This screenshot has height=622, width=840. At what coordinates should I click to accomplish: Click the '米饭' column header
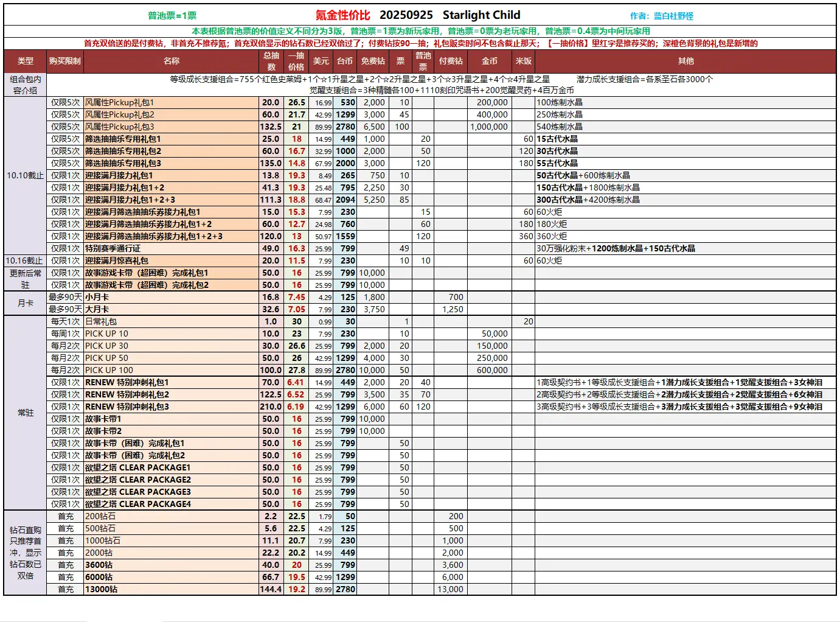523,61
